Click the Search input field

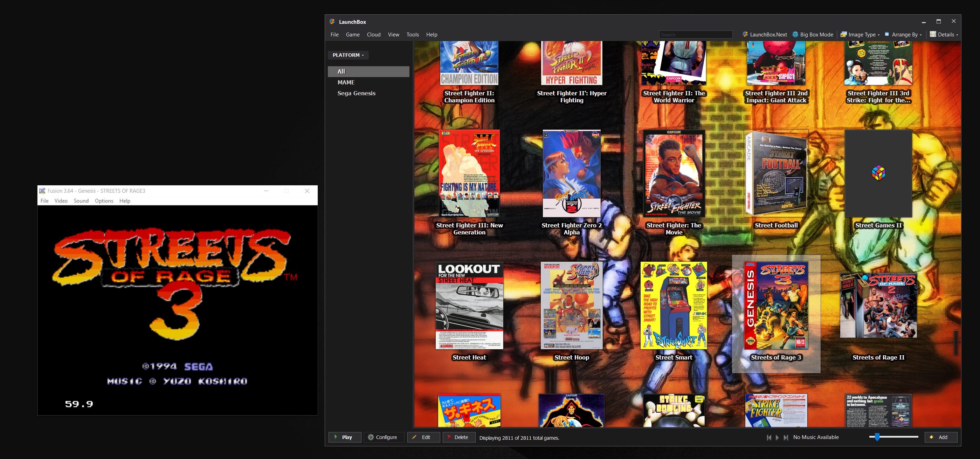pyautogui.click(x=696, y=35)
